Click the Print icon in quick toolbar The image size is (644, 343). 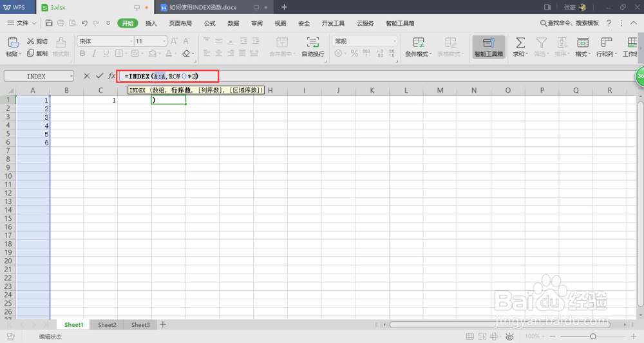[x=61, y=23]
